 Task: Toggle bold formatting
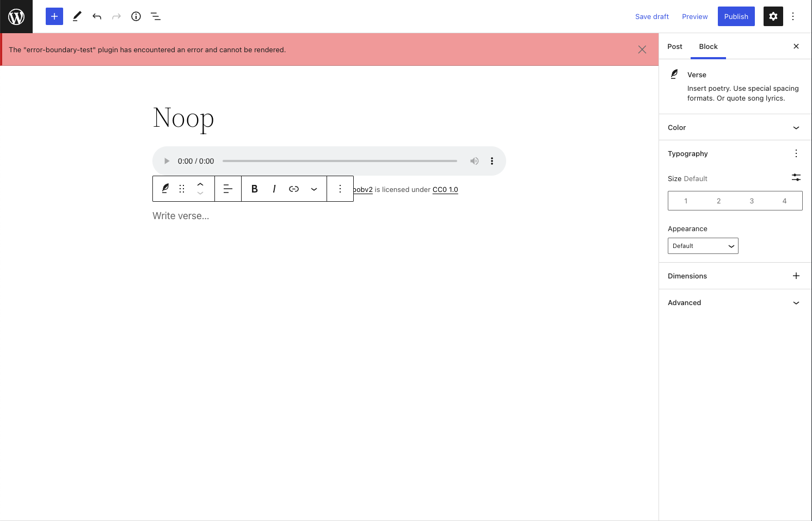tap(254, 189)
